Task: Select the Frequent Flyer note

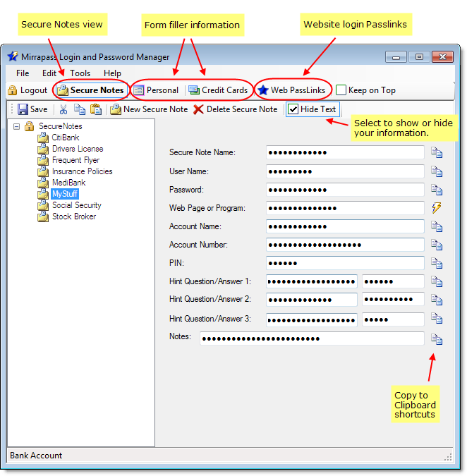Action: point(76,160)
